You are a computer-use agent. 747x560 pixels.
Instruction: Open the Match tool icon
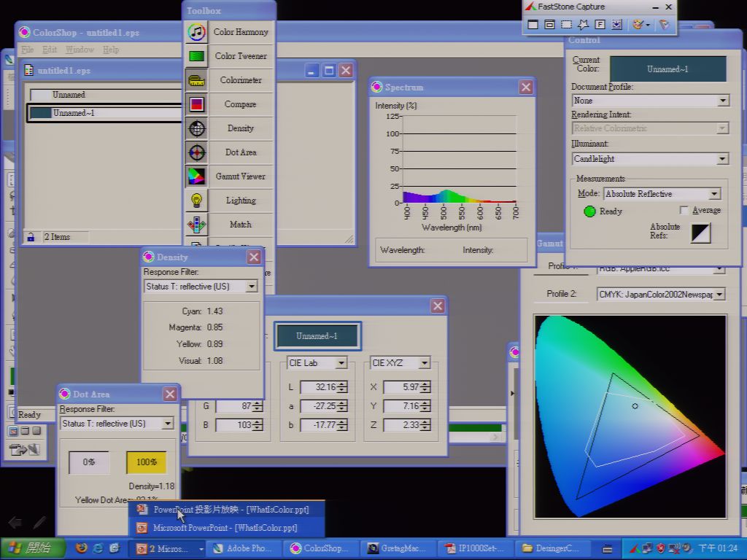coord(196,225)
